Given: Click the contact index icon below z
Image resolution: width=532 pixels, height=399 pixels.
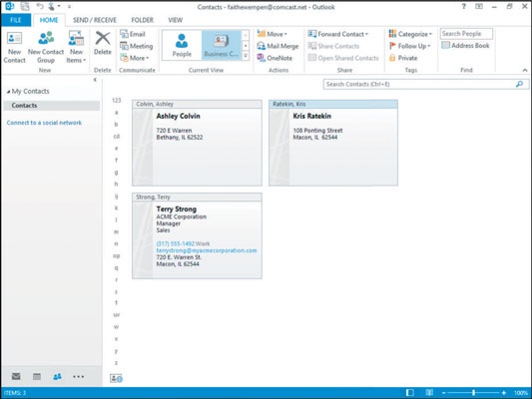Looking at the screenshot, I should [116, 378].
